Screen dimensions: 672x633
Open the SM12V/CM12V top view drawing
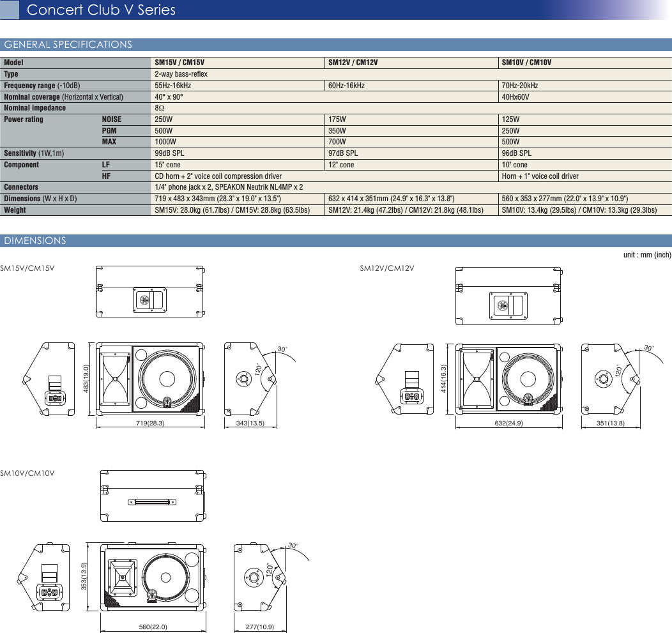click(508, 296)
